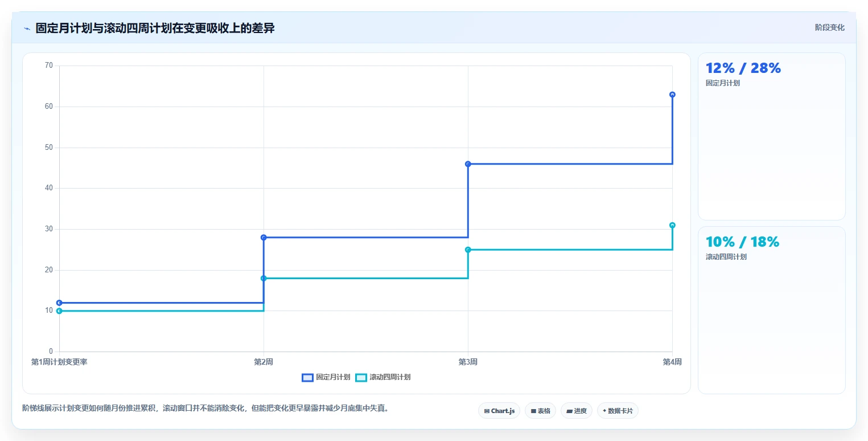Click the 第1周计划变更率 axis label
The width and height of the screenshot is (868, 441).
pyautogui.click(x=59, y=362)
